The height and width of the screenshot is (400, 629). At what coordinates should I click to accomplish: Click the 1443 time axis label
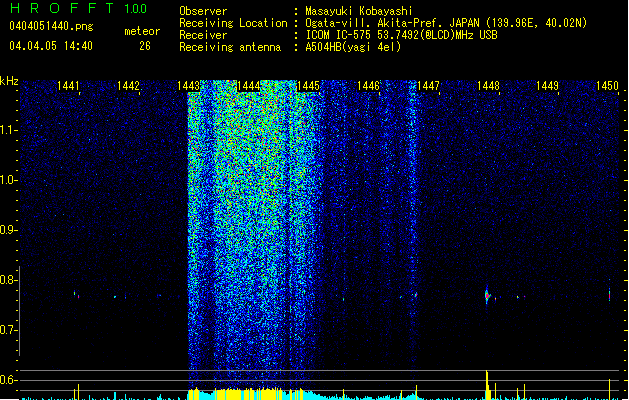(x=188, y=86)
